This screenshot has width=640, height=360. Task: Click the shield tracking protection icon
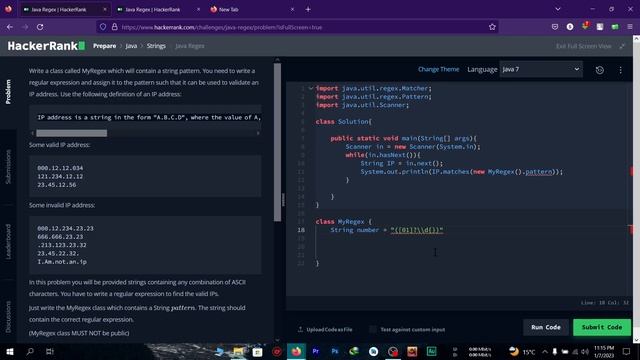click(103, 27)
